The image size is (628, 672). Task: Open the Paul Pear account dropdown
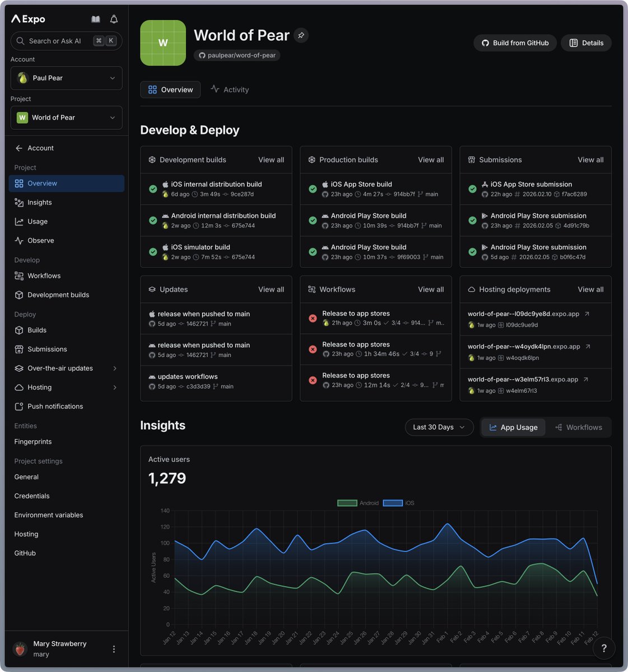[66, 78]
